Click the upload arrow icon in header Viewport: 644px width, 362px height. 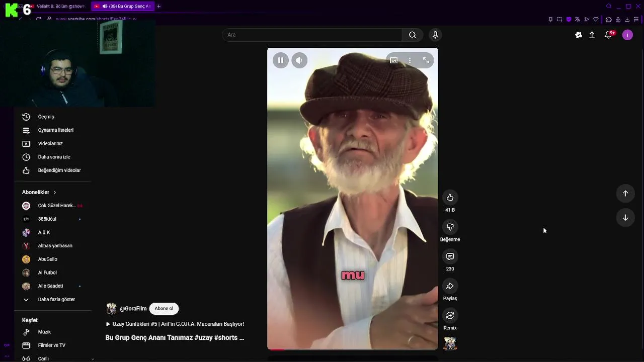592,35
